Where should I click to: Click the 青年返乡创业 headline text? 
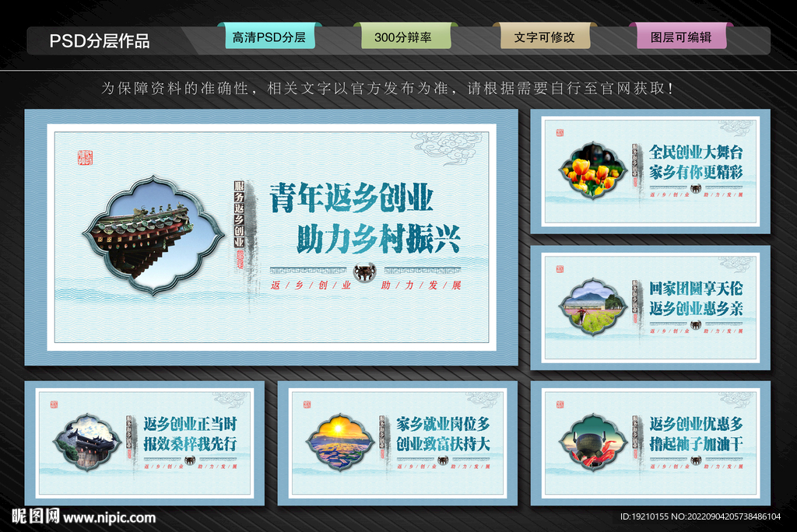tap(351, 198)
